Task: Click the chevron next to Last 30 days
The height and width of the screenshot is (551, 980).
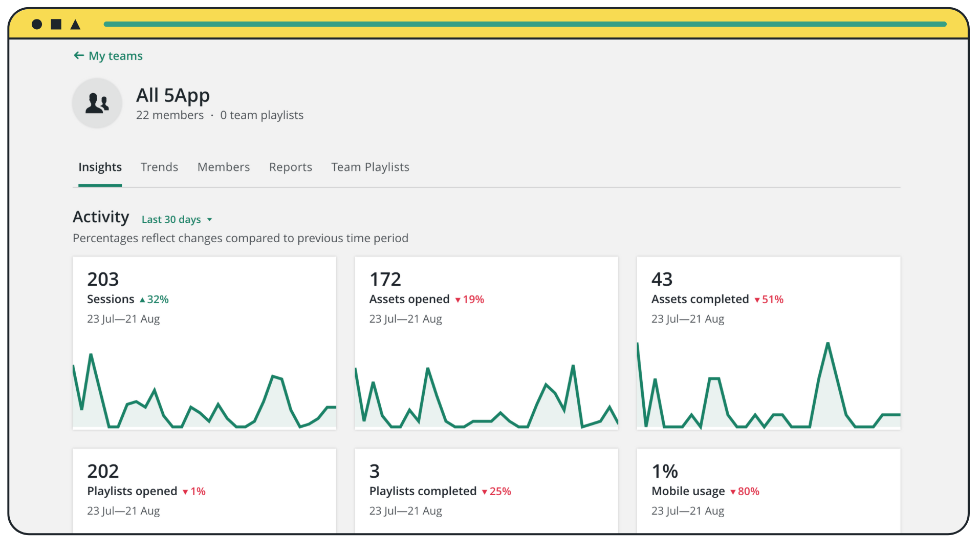Action: 209,219
